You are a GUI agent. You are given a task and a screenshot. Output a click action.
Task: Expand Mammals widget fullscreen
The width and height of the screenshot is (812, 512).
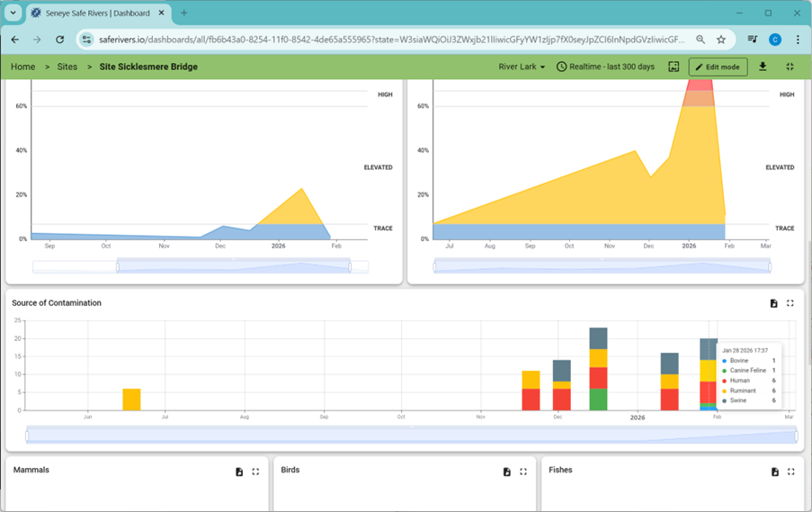(255, 472)
